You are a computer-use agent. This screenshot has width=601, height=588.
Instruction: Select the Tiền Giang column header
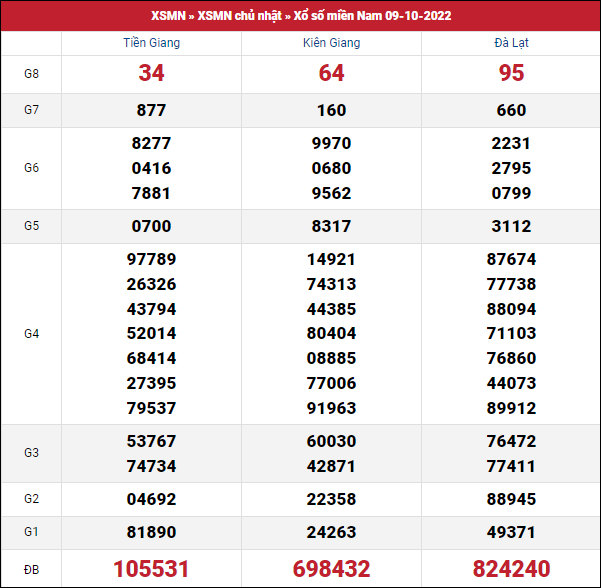151,43
